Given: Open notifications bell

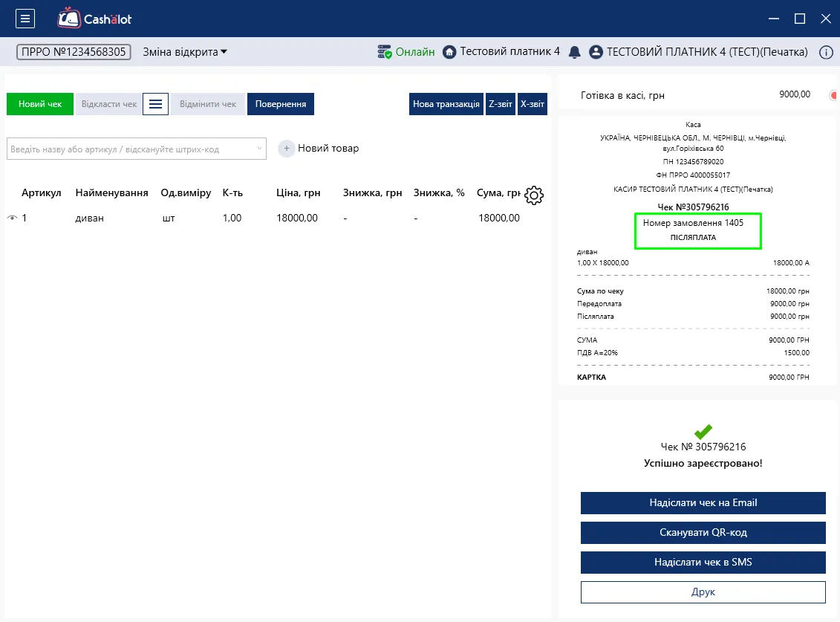Looking at the screenshot, I should 574,52.
